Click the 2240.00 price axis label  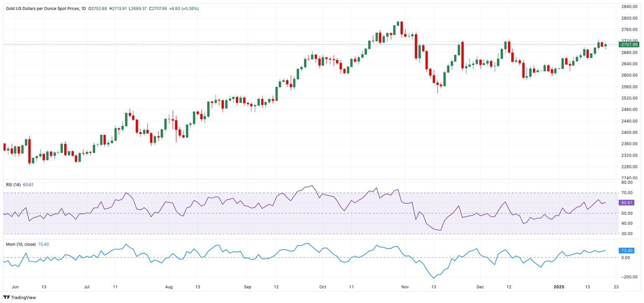pyautogui.click(x=629, y=178)
